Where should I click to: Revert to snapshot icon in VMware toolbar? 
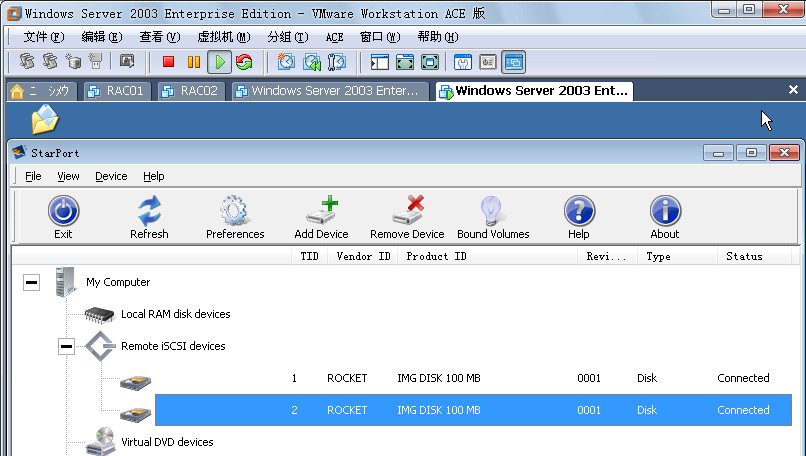click(312, 62)
